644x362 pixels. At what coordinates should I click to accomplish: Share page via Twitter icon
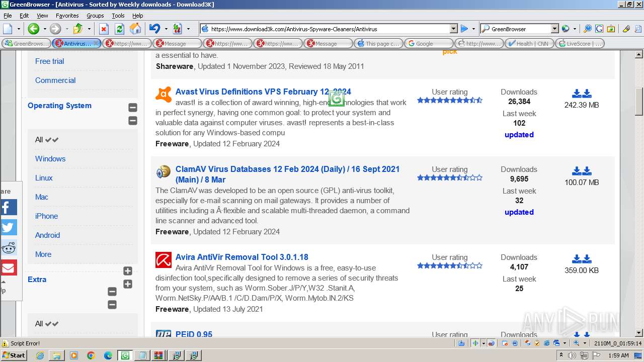9,227
